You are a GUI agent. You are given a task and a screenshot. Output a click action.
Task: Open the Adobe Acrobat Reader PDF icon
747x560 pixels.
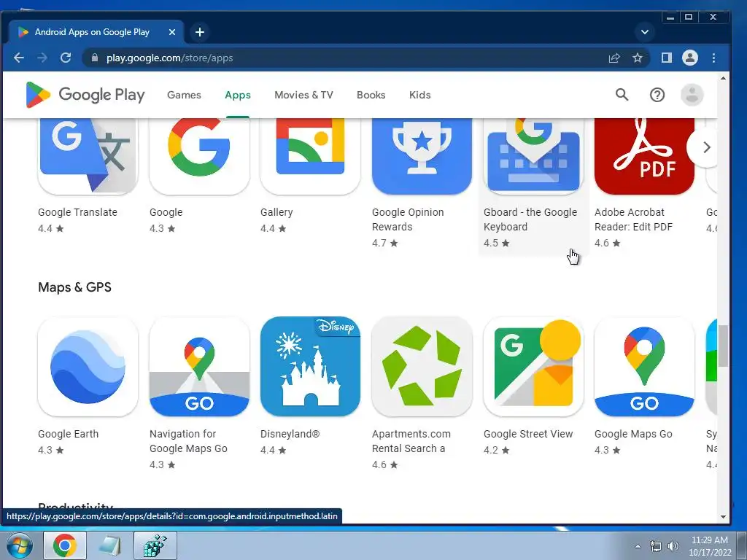[644, 156]
